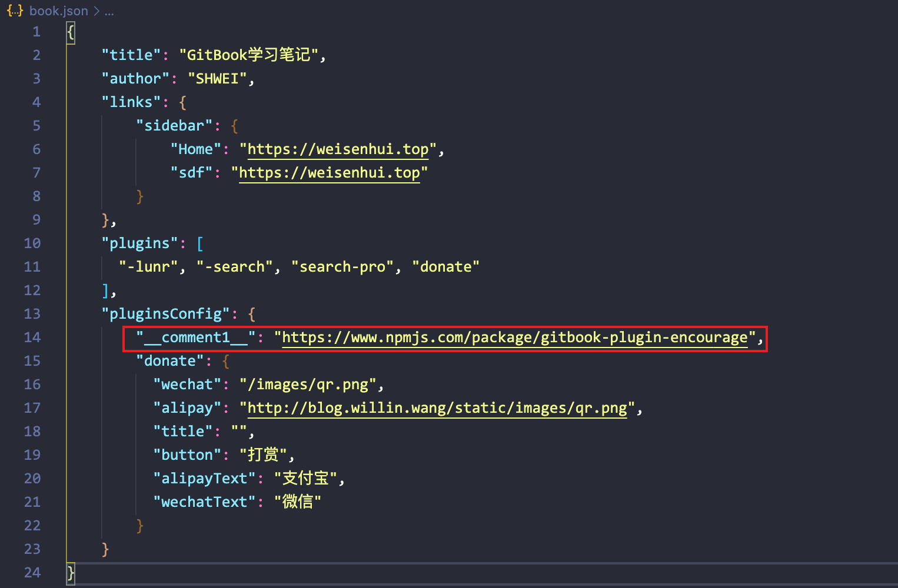The width and height of the screenshot is (898, 588).
Task: Click the JSON braces icon beside book.json
Action: point(14,10)
